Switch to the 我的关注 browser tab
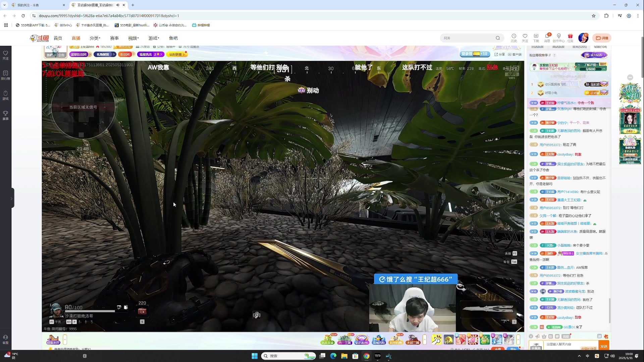The image size is (644, 362). click(38, 5)
